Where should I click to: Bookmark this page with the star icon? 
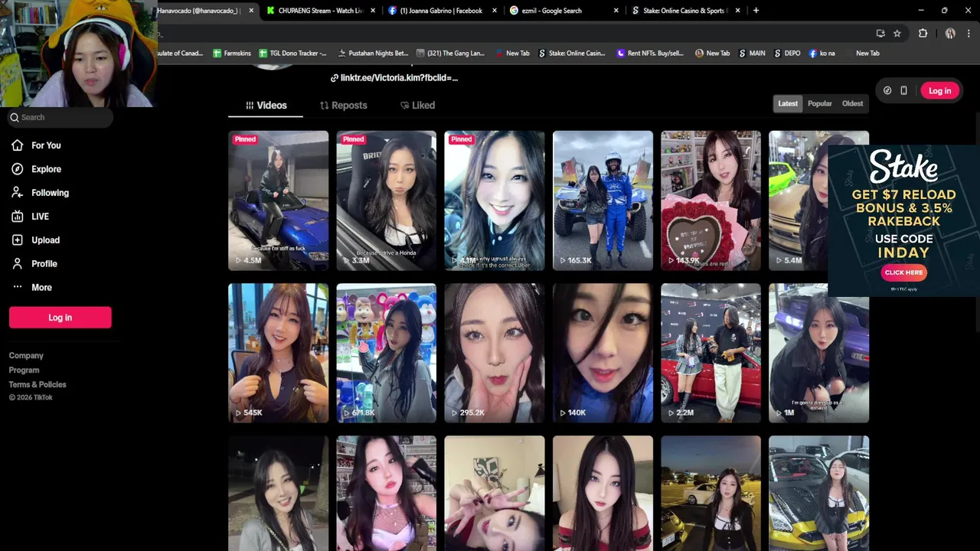coord(897,34)
